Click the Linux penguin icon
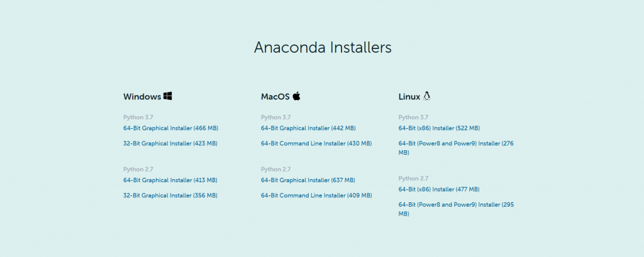The width and height of the screenshot is (644, 257). pos(427,96)
